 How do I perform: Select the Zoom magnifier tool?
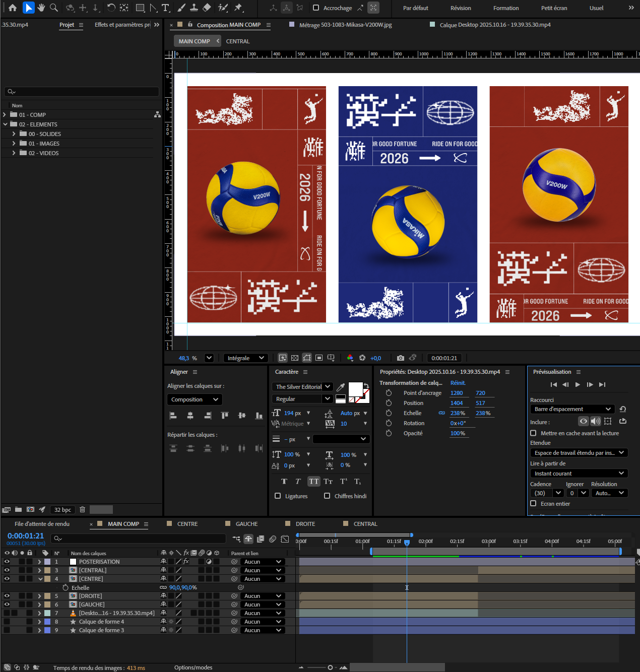[x=54, y=8]
